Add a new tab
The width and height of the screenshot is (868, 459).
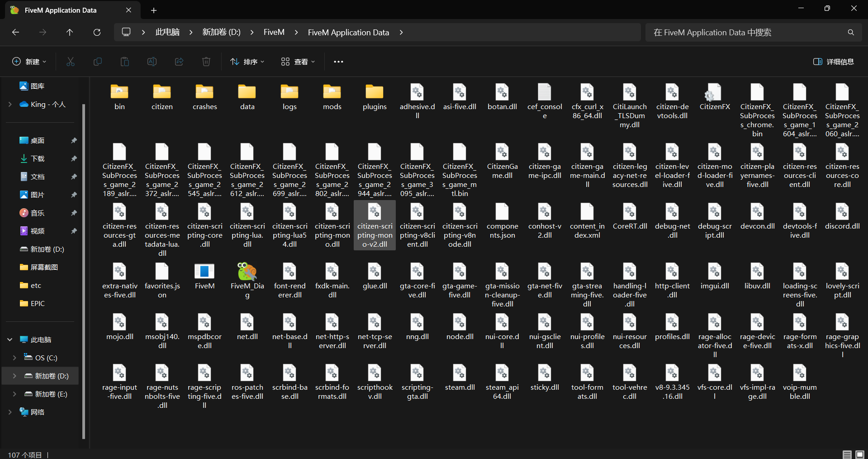coord(154,10)
